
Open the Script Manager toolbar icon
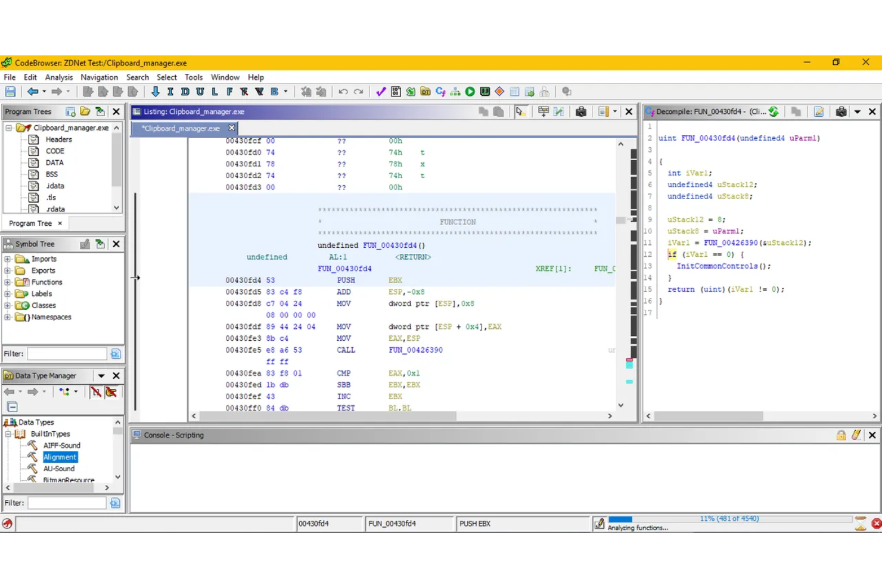[410, 91]
